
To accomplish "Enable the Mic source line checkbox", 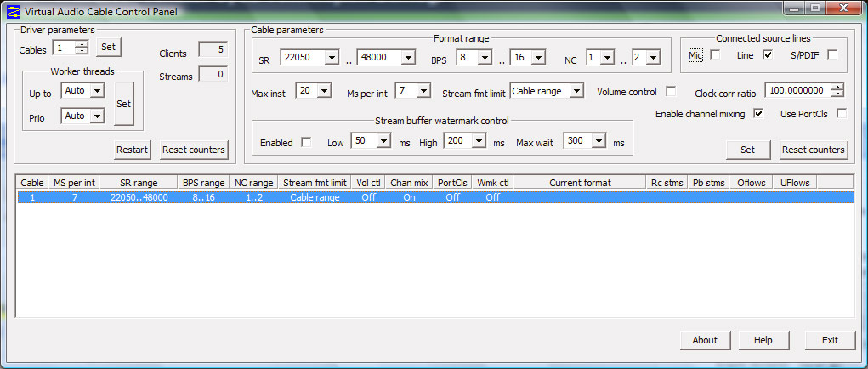I will point(715,54).
